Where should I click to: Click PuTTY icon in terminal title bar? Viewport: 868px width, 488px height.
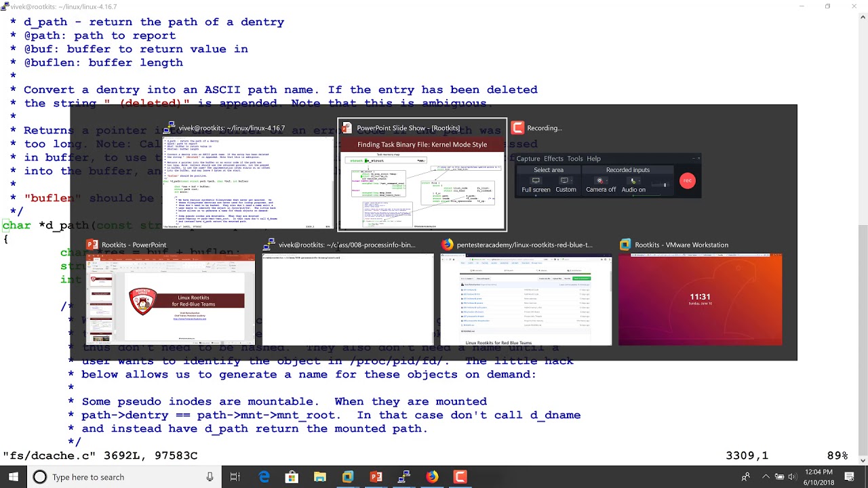(5, 6)
